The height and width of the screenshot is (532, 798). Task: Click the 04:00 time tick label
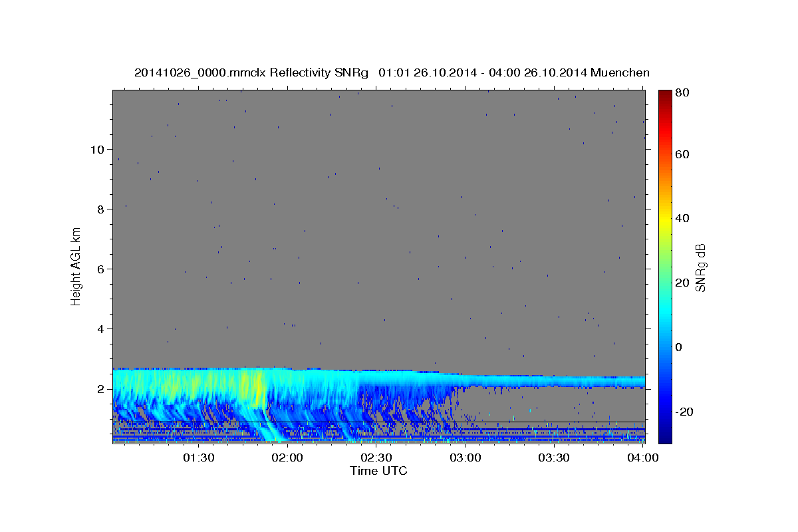643,458
